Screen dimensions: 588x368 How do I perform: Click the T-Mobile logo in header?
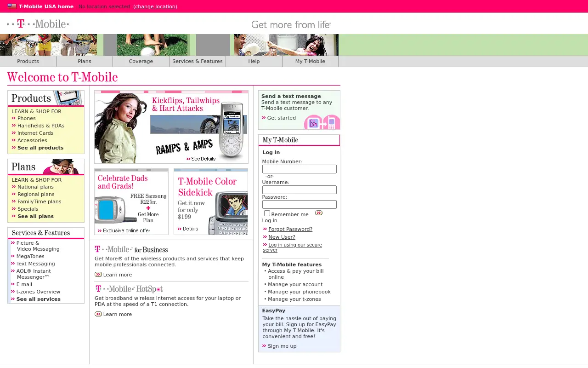pos(38,23)
